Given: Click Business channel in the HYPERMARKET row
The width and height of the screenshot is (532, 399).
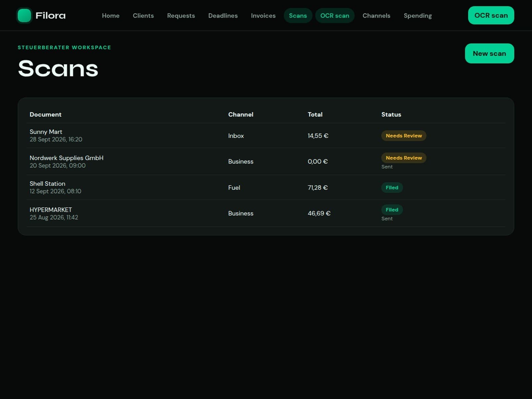Looking at the screenshot, I should pyautogui.click(x=241, y=213).
